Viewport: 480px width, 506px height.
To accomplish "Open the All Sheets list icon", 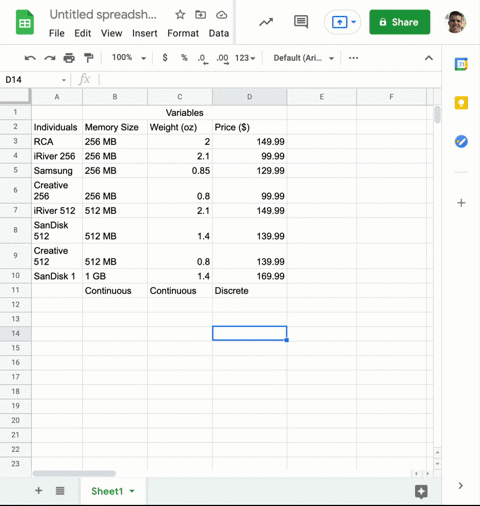I will (x=60, y=491).
